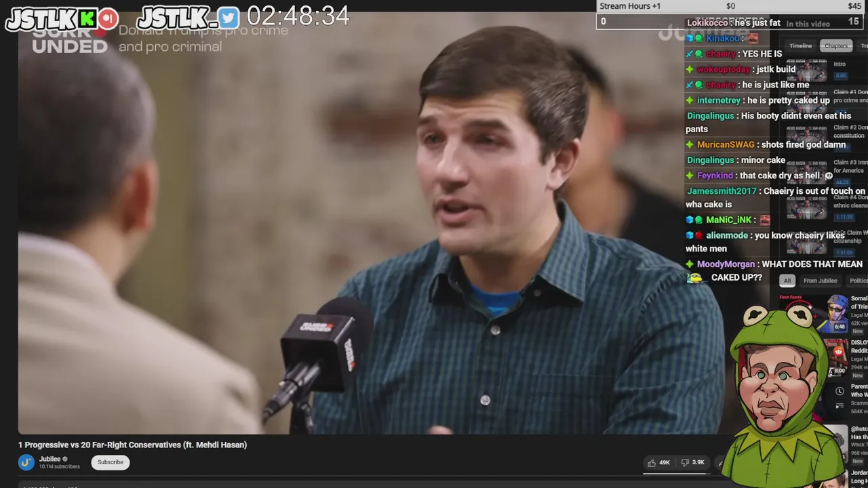Click the 10.1M subscribers text
Viewport: 868px width, 488px height.
(59, 467)
